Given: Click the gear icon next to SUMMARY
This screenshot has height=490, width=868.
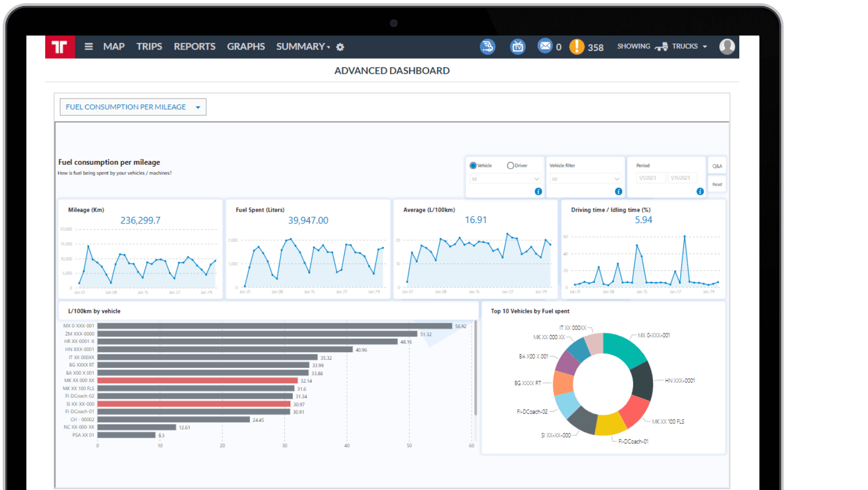Looking at the screenshot, I should [x=340, y=47].
